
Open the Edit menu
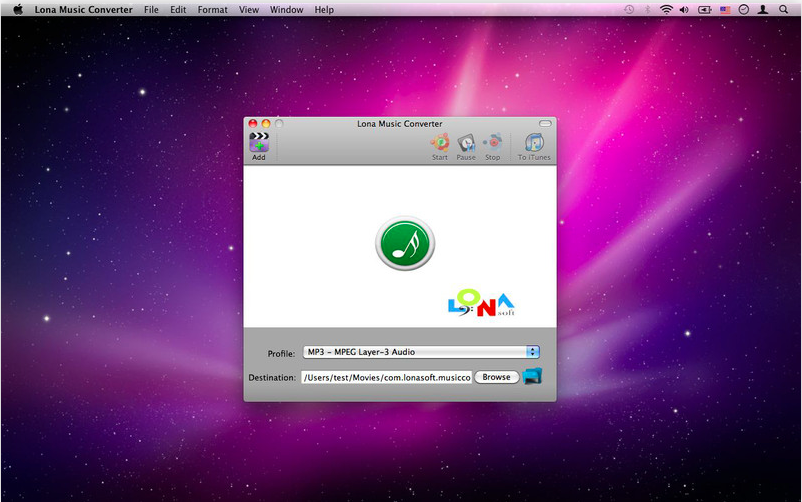178,9
